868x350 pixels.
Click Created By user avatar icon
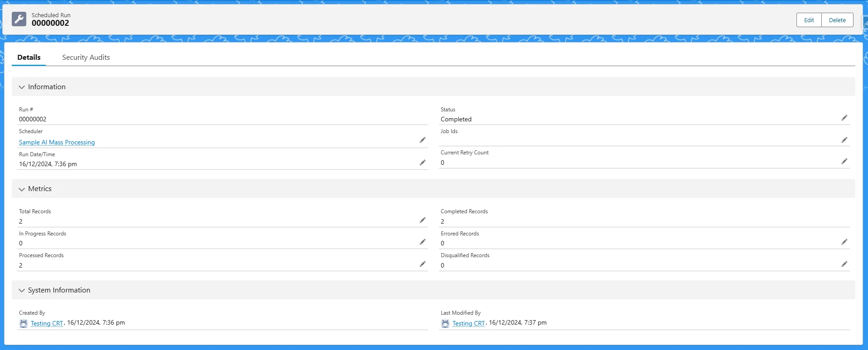coord(24,323)
